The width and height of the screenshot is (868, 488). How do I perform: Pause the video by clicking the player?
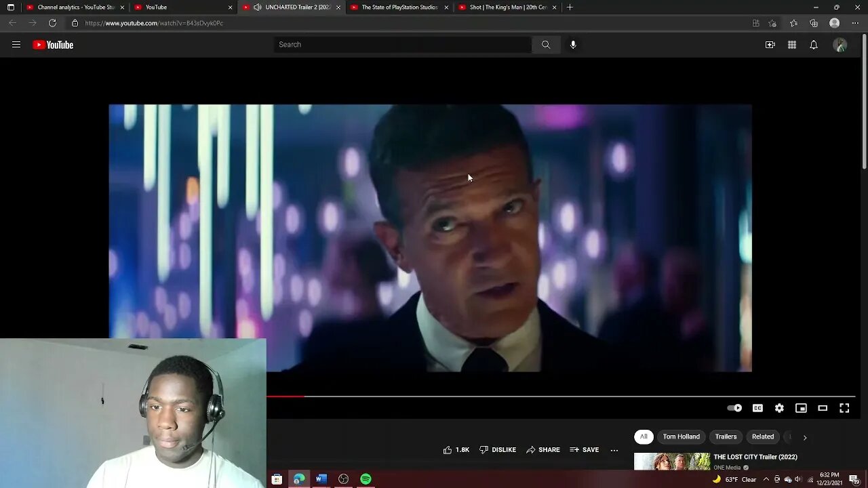point(430,238)
